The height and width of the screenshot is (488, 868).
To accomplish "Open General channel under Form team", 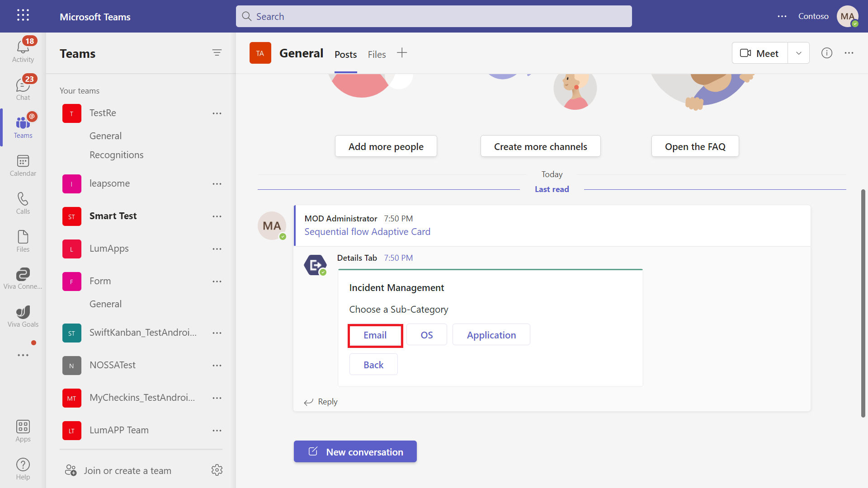I will pyautogui.click(x=105, y=304).
